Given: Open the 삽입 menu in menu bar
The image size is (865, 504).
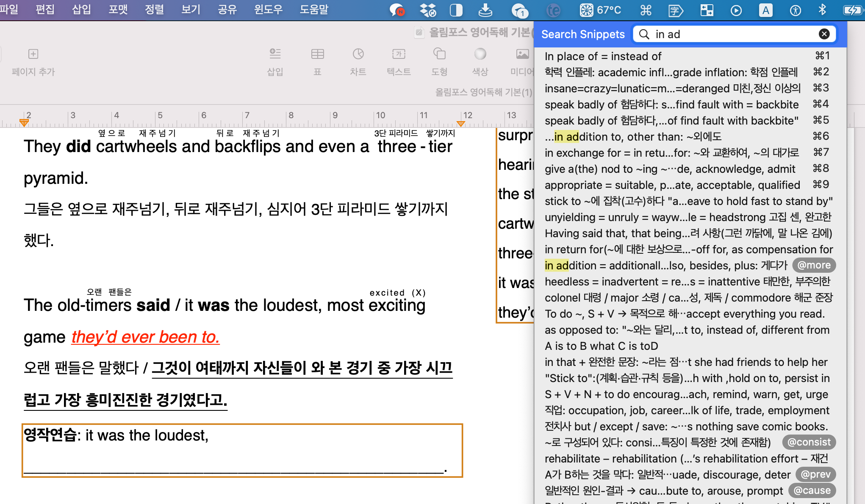Looking at the screenshot, I should [x=81, y=9].
